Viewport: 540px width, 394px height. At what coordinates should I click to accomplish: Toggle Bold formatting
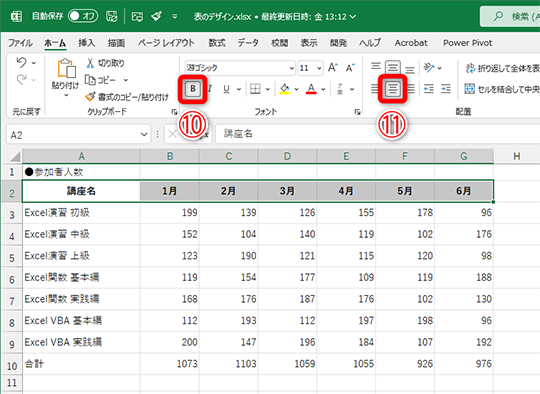(193, 89)
